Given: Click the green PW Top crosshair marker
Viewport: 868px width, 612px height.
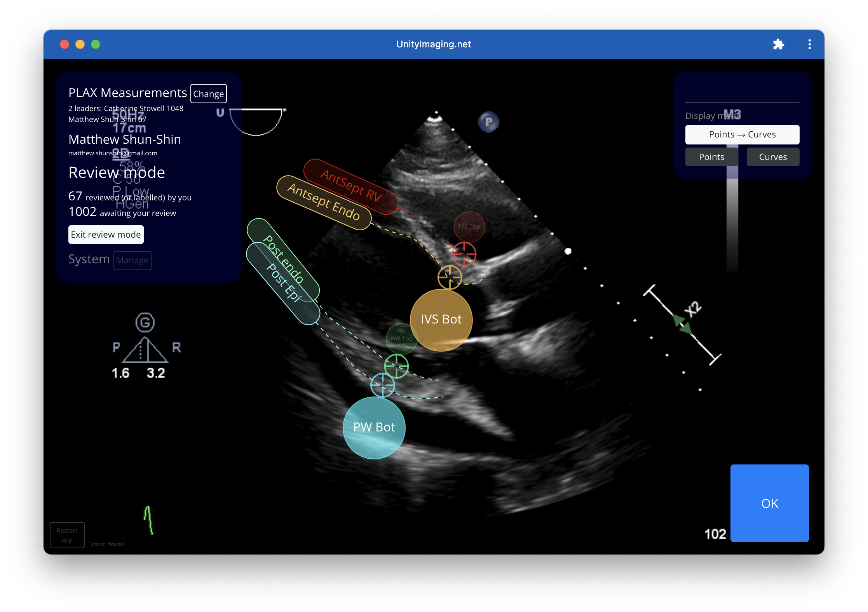Looking at the screenshot, I should click(396, 366).
